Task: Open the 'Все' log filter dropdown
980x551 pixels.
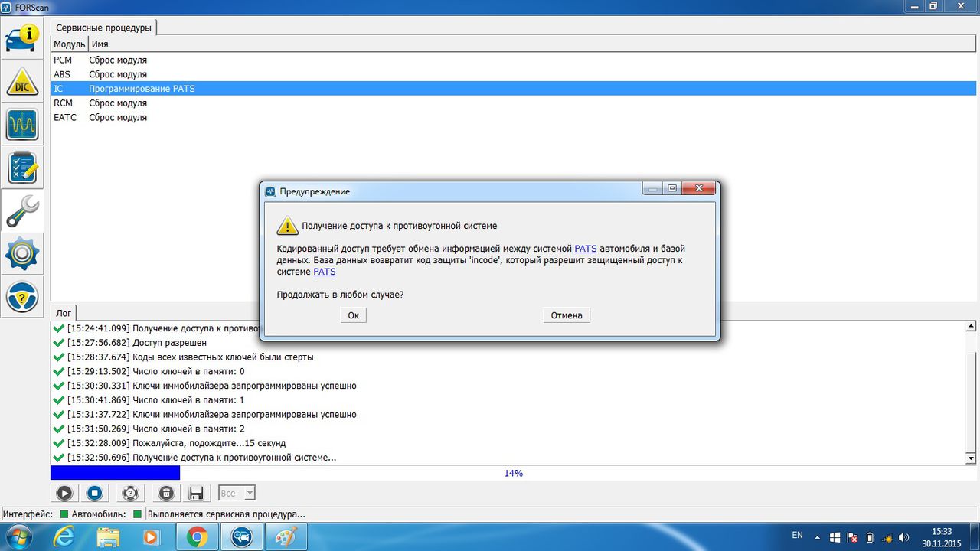Action: coord(237,493)
